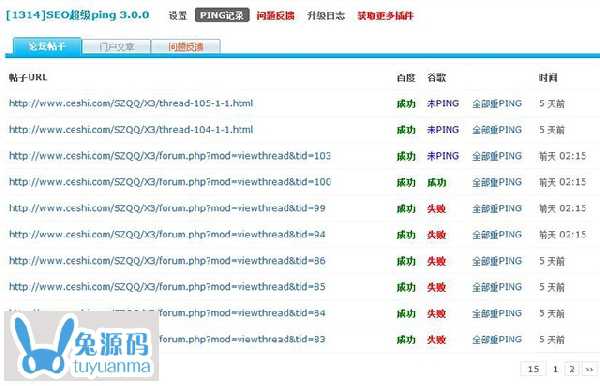
Task: Click the 前天 02:15 time for tid=103
Action: 562,156
